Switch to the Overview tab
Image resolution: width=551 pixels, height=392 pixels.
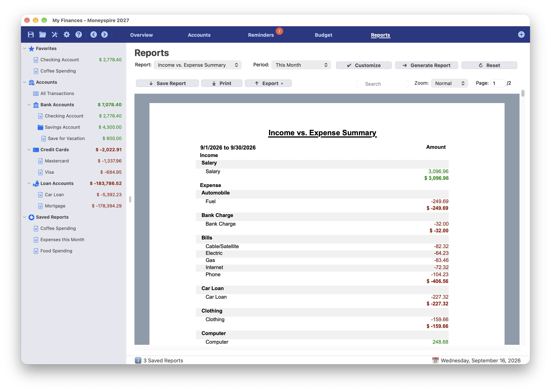(x=141, y=35)
